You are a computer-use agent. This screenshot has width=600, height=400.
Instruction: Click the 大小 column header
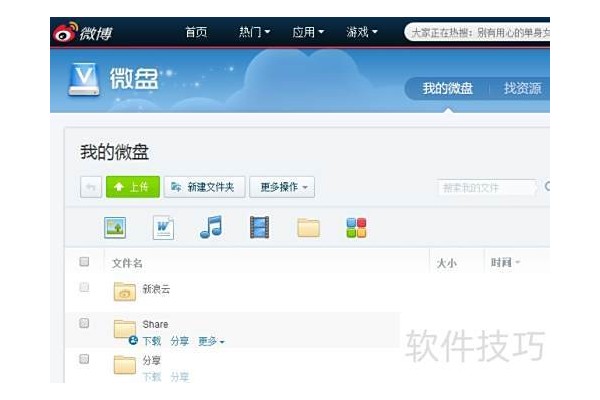[x=447, y=263]
